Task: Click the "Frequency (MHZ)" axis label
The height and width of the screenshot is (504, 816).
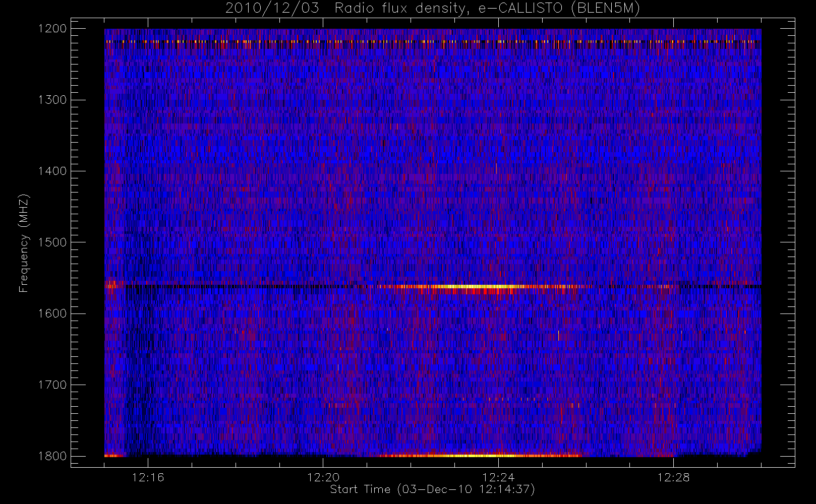Action: coord(24,243)
